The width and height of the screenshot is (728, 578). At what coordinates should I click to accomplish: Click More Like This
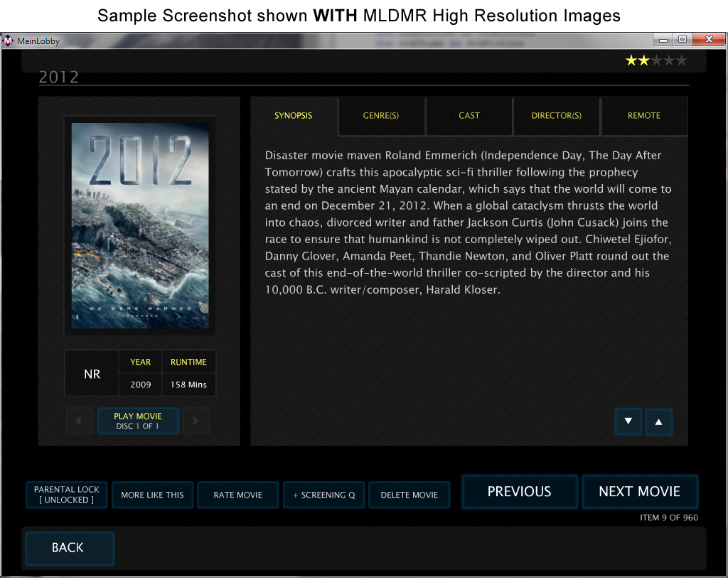tap(152, 495)
